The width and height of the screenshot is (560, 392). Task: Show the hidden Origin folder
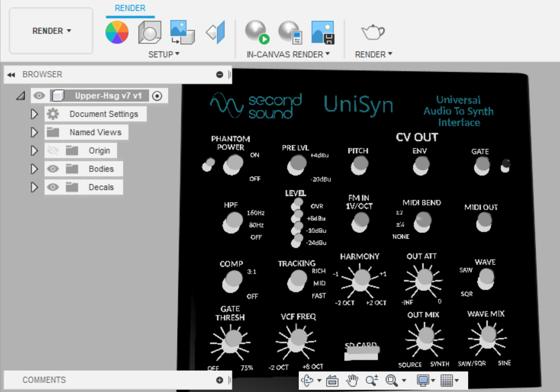pos(53,151)
